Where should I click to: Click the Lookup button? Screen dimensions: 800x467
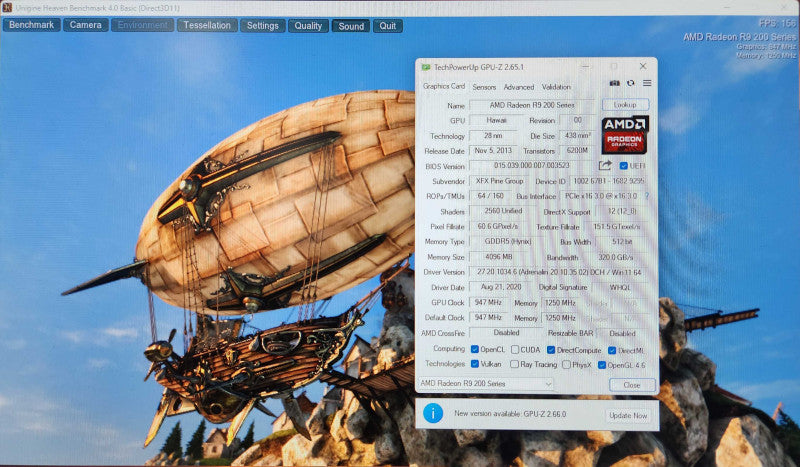pos(625,105)
